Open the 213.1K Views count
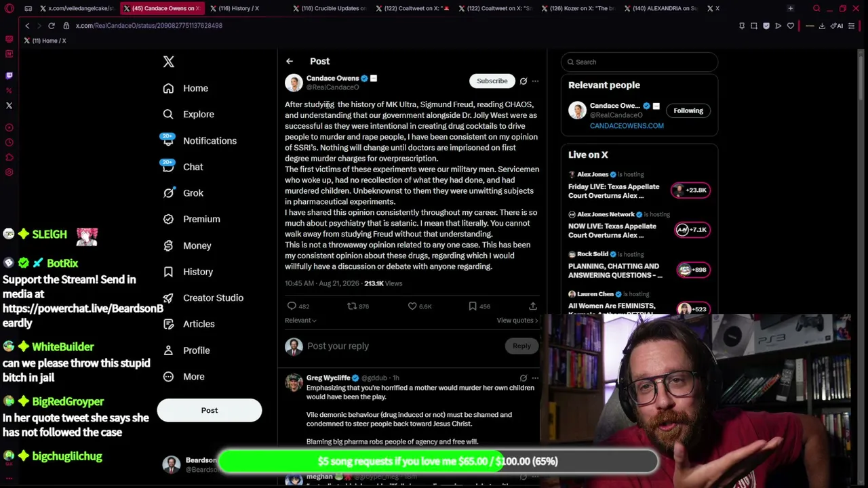868x488 pixels. point(383,283)
